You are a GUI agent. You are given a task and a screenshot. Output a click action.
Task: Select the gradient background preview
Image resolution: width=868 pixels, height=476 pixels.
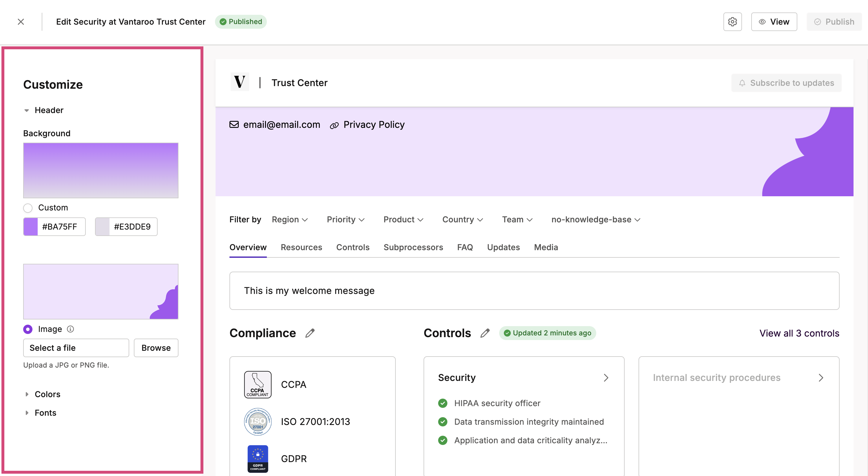(x=101, y=170)
